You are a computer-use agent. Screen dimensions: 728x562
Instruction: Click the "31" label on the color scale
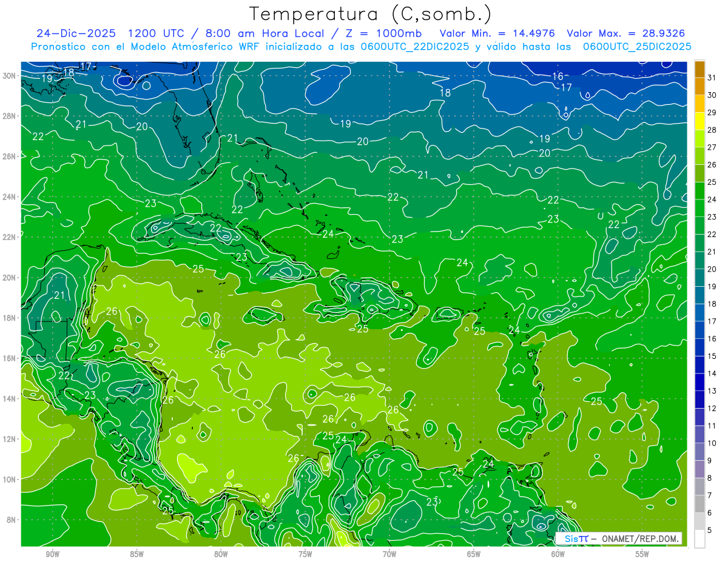coord(712,78)
